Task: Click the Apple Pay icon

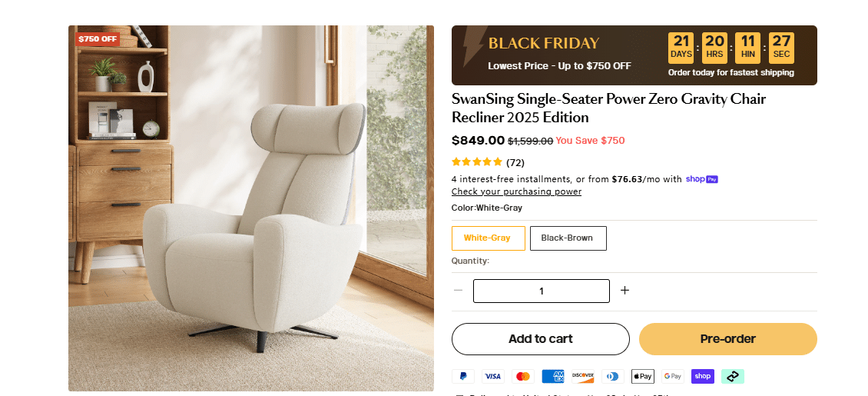Action: 643,376
